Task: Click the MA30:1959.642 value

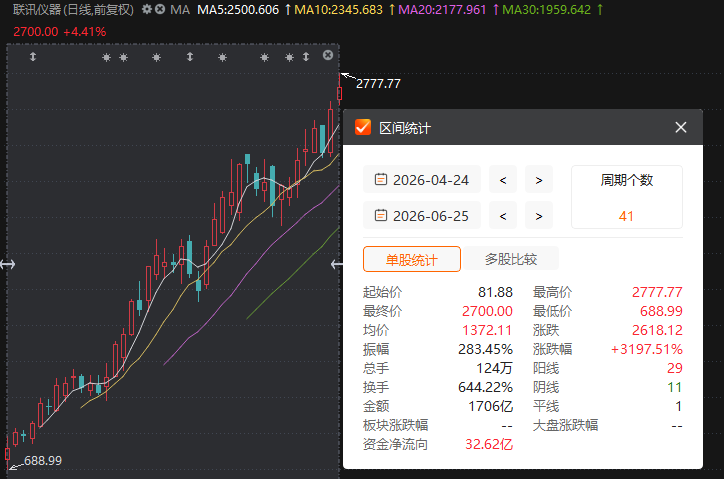Action: (x=546, y=9)
